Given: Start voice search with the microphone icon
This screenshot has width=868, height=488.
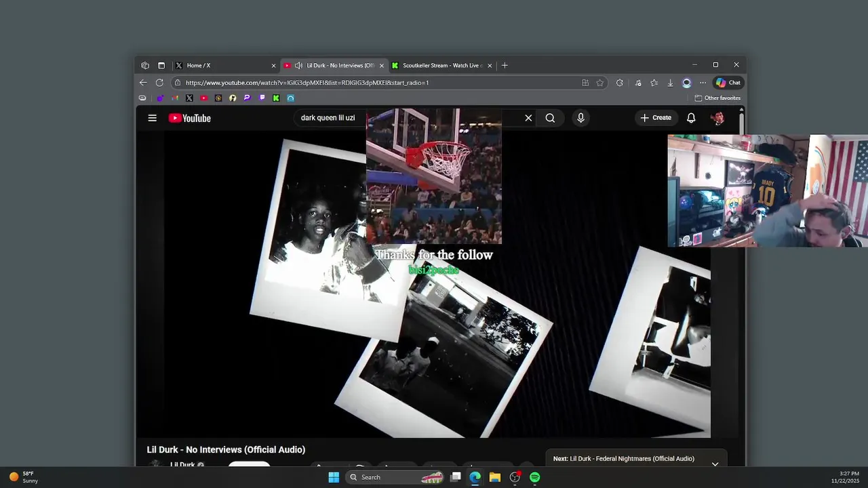Looking at the screenshot, I should coord(580,118).
